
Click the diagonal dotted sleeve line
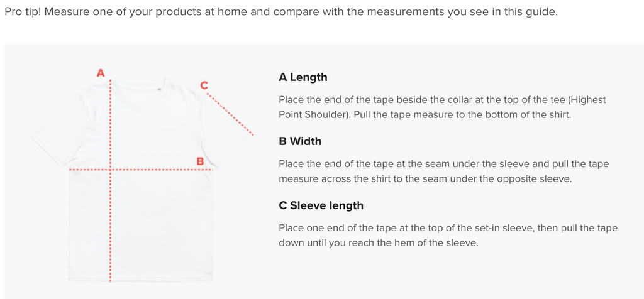coord(230,114)
